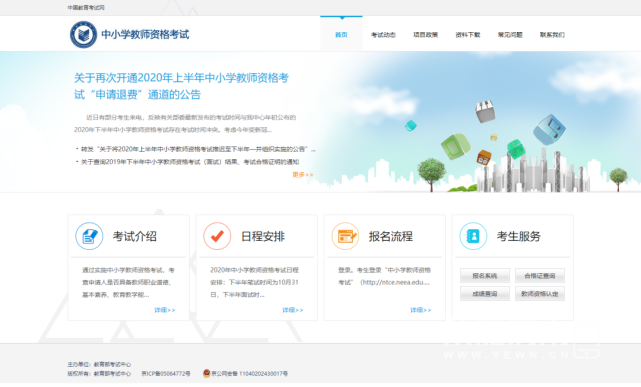
Task: Click the 中小学教师资格考试 site title
Action: tap(145, 34)
